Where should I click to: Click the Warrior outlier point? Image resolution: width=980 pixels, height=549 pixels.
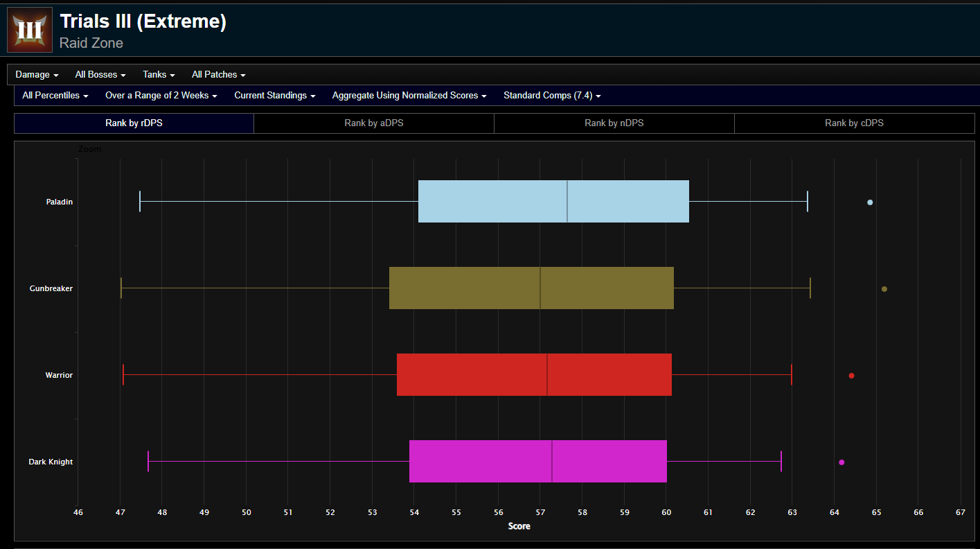tap(852, 376)
